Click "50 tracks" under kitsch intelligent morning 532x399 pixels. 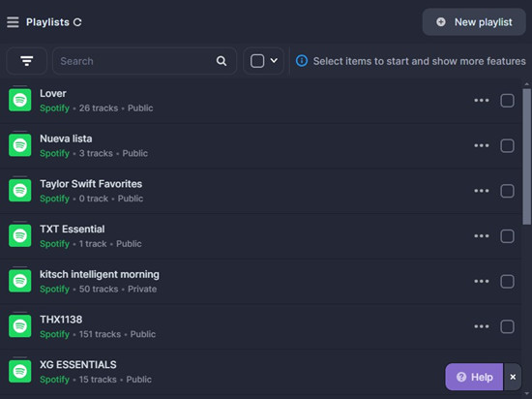(99, 289)
